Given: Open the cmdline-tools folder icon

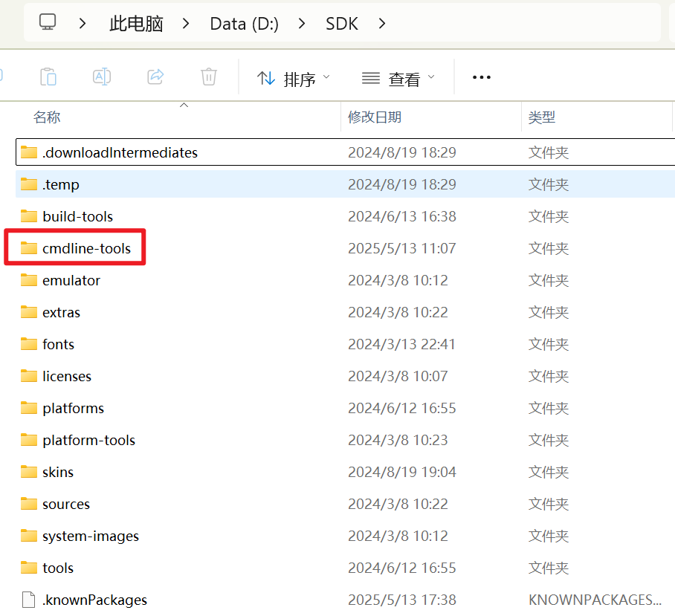Looking at the screenshot, I should [x=28, y=247].
